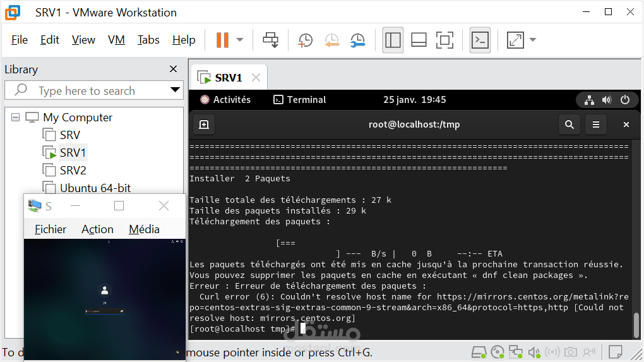Open the power options dropdown arrow
The width and height of the screenshot is (644, 362).
coord(240,40)
